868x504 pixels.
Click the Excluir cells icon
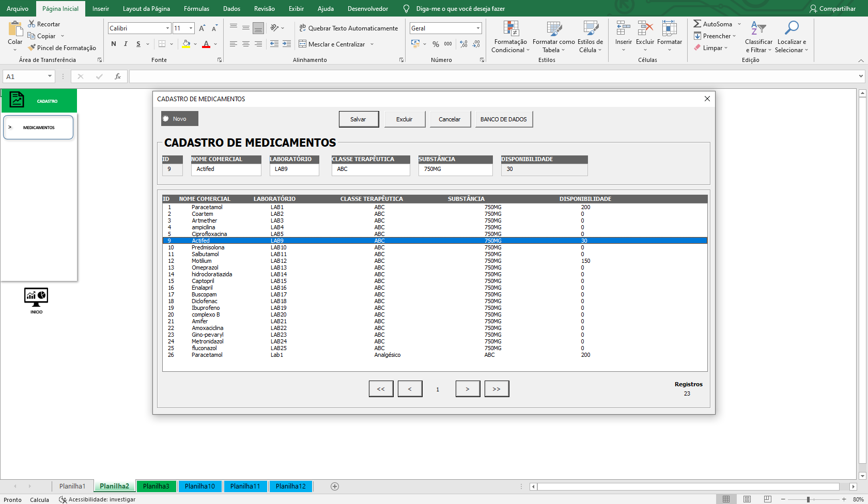click(645, 28)
